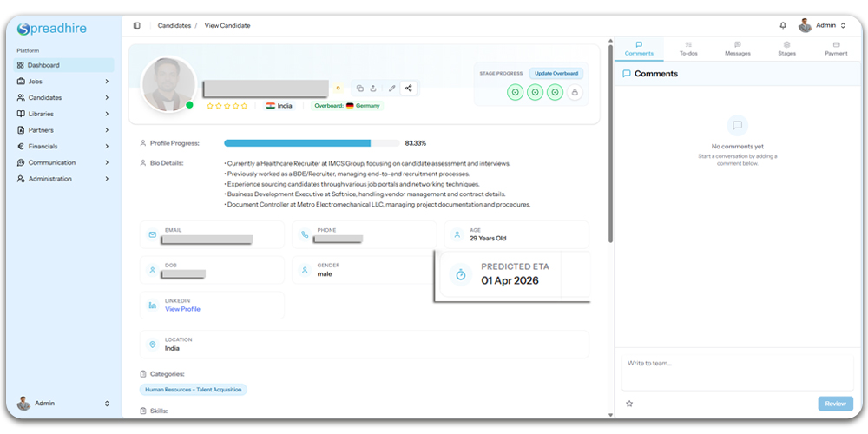The width and height of the screenshot is (868, 434).
Task: Toggle the third stage progress checkmark
Action: click(x=555, y=92)
